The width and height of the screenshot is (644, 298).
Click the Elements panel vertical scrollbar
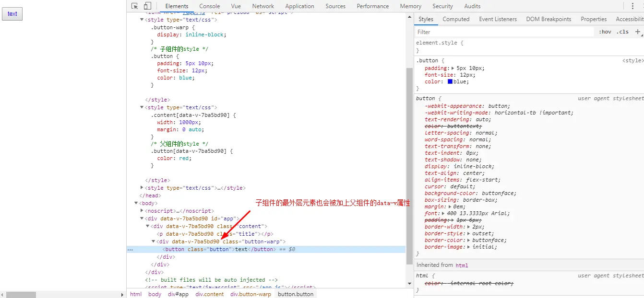[409, 165]
